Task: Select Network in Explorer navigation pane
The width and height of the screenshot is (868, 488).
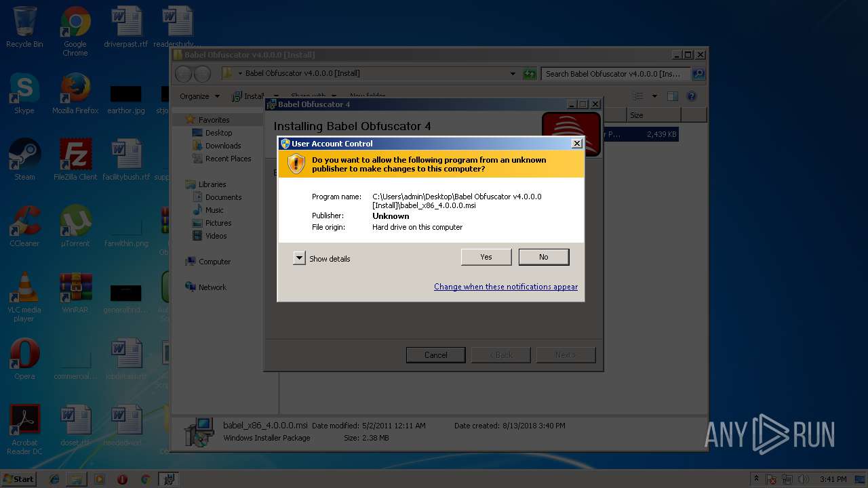Action: pyautogui.click(x=212, y=287)
